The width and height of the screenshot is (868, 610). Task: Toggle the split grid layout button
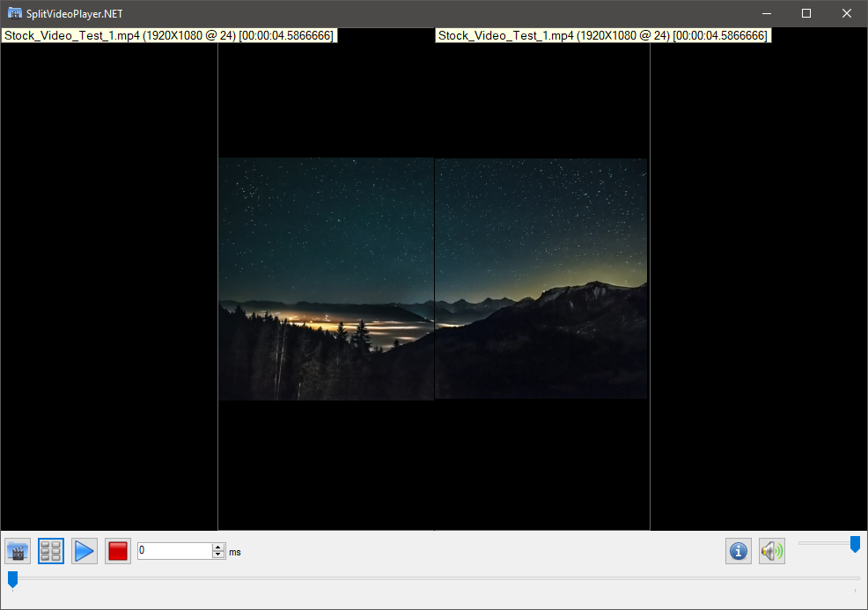[51, 552]
